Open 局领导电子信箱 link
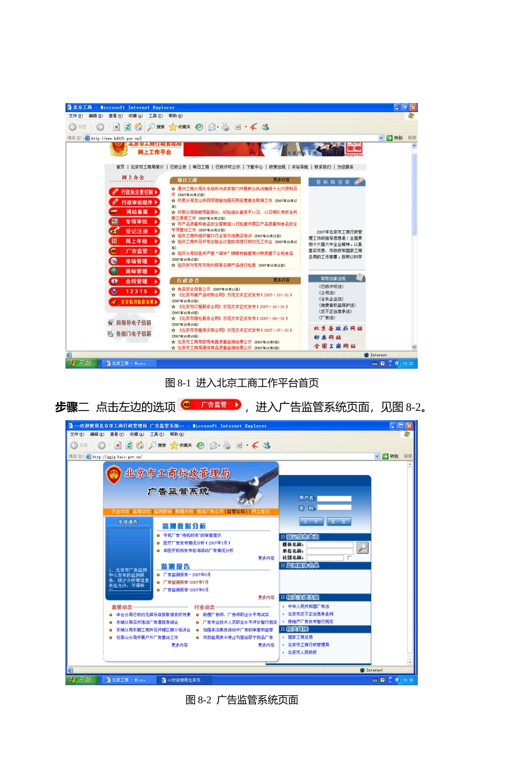This screenshot has width=532, height=758. (x=133, y=323)
